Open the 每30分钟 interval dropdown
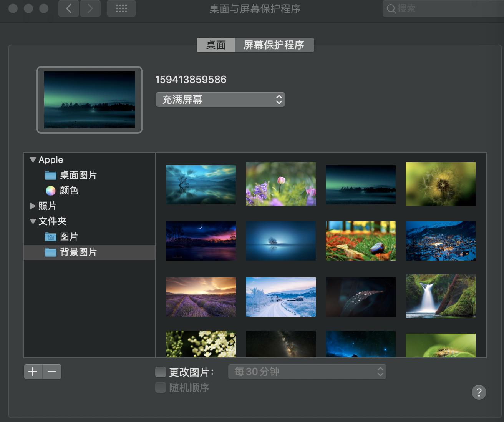 point(307,372)
